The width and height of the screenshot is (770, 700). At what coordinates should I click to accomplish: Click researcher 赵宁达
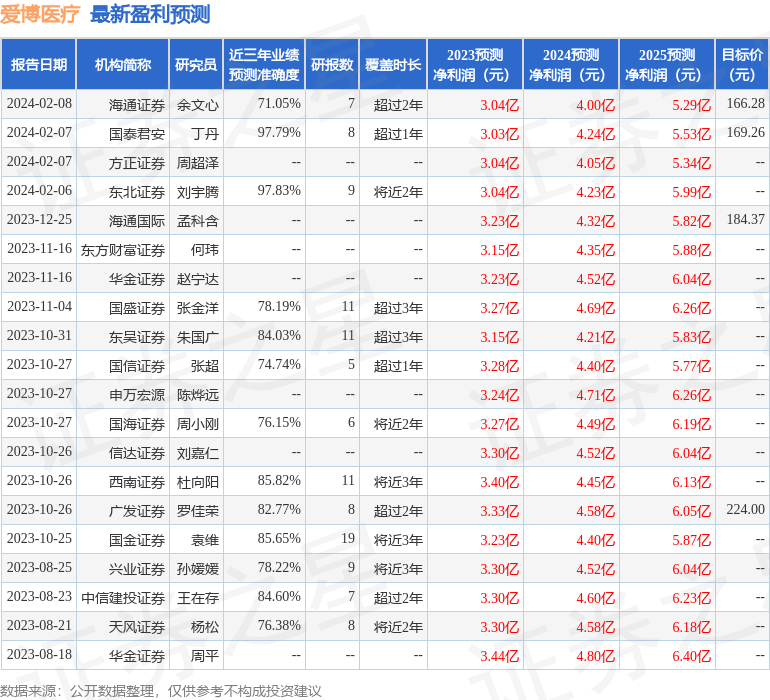click(x=197, y=279)
